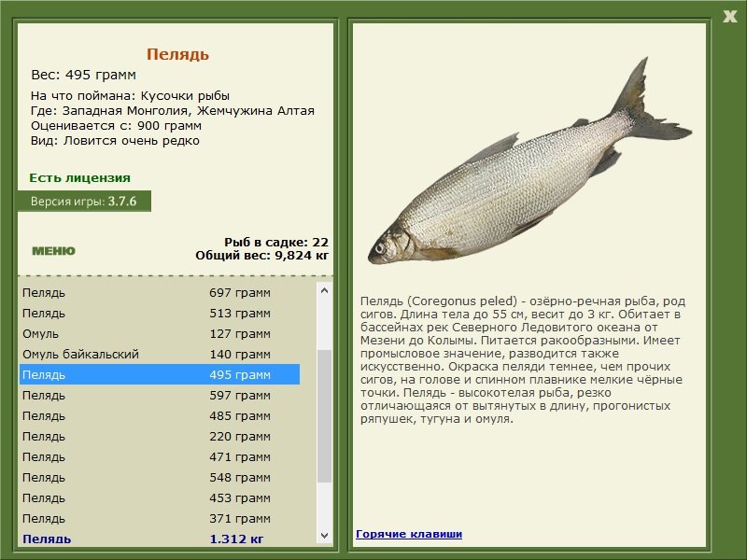Select the highlighted Пелядь 495 грамм row
747x560 pixels.
[x=160, y=374]
